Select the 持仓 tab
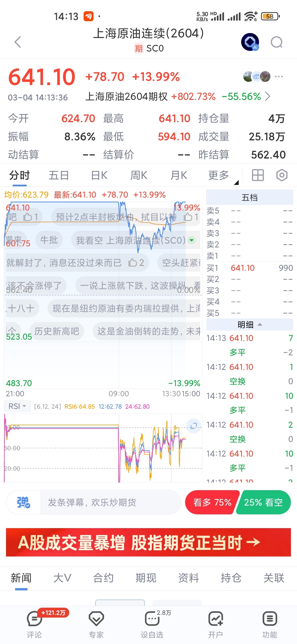 [231, 578]
